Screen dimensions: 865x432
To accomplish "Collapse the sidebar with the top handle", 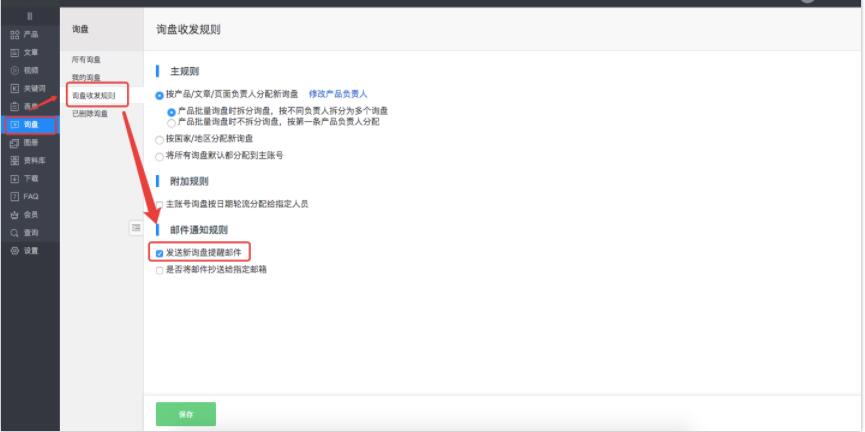I will click(x=29, y=16).
